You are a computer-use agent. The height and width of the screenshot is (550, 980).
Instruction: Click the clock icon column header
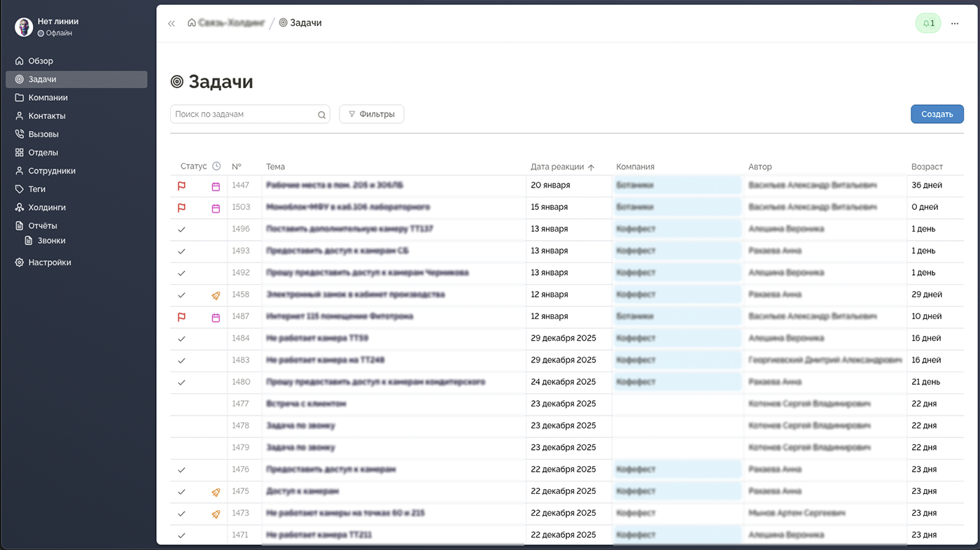(216, 167)
